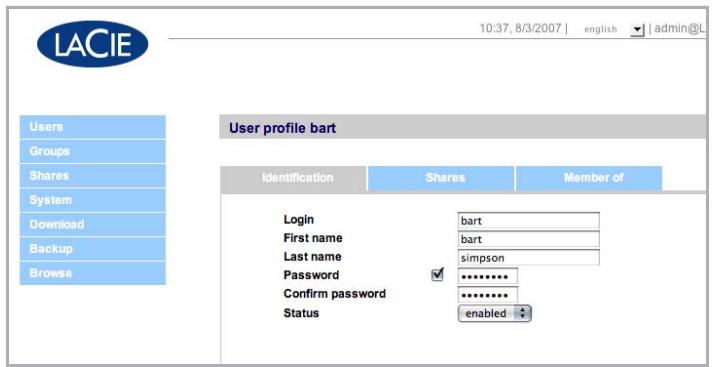Switch to the Member of tab
Screen dimensions: 712x367
589,178
